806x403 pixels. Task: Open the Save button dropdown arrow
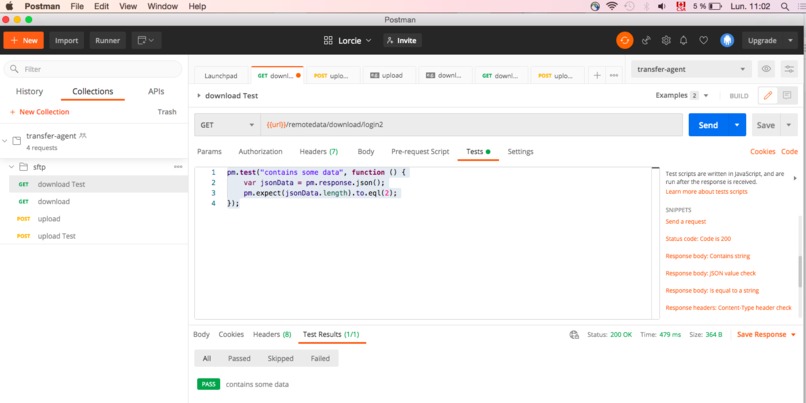[x=789, y=125]
